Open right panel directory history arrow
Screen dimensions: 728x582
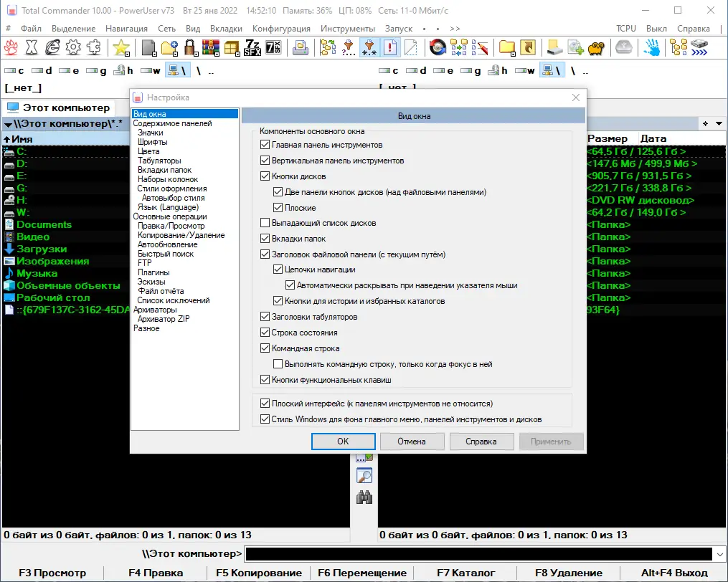coord(719,123)
